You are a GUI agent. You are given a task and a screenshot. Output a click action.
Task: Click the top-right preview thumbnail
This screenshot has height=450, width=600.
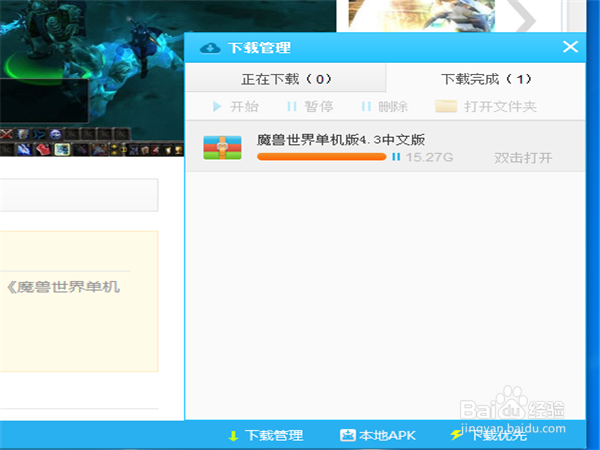(x=422, y=16)
